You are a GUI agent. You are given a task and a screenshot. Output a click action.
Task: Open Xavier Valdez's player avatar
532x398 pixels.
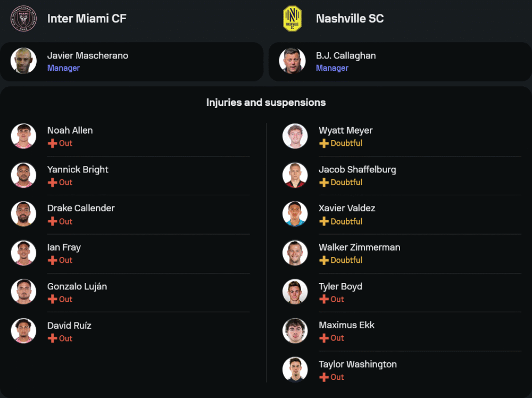[295, 214]
